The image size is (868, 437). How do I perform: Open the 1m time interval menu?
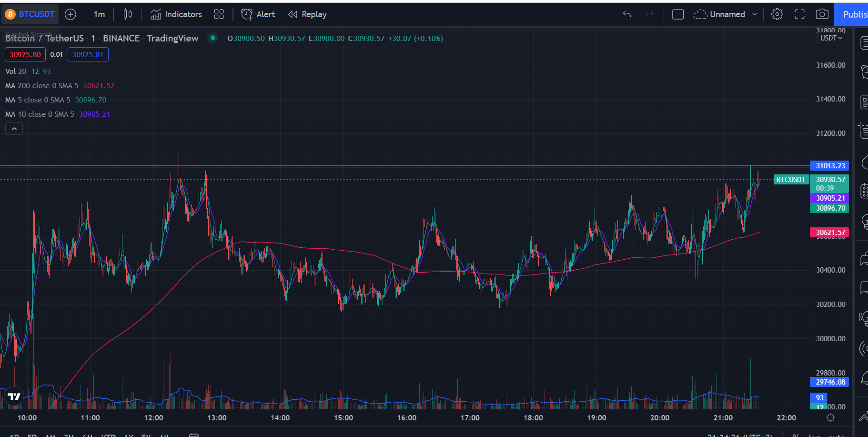pyautogui.click(x=99, y=14)
